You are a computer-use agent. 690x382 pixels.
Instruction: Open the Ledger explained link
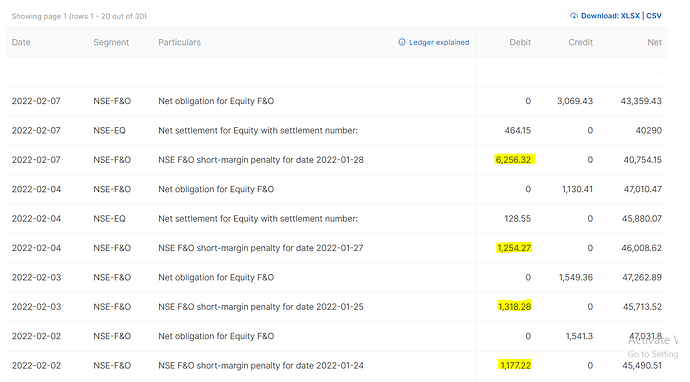point(439,42)
